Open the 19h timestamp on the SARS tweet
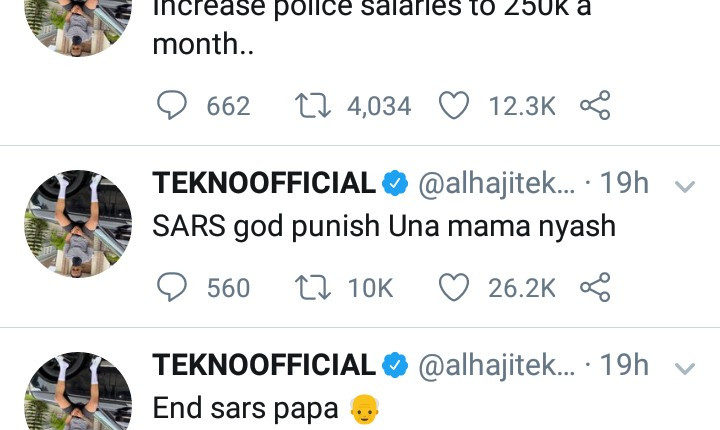 pos(624,184)
